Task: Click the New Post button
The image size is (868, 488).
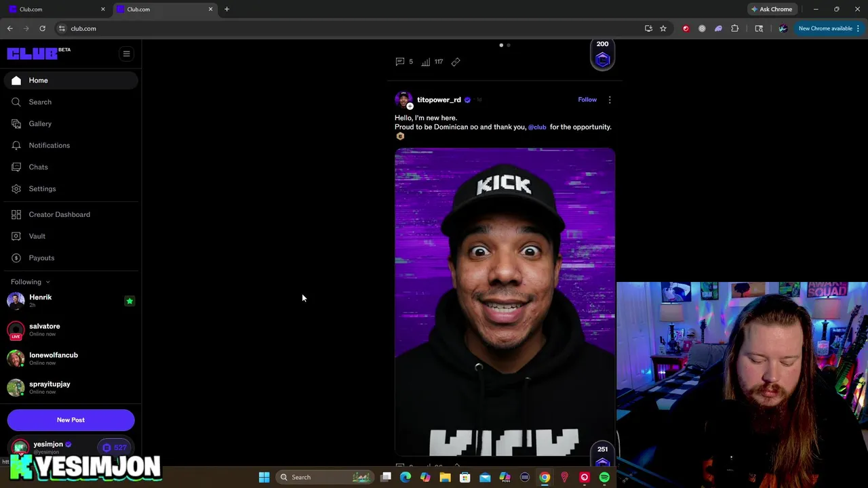Action: tap(71, 420)
